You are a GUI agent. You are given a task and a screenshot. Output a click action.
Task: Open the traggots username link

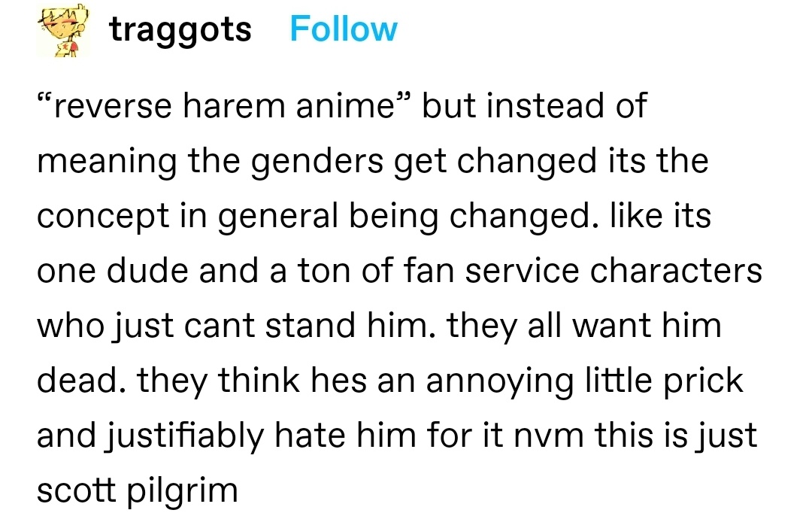(180, 30)
